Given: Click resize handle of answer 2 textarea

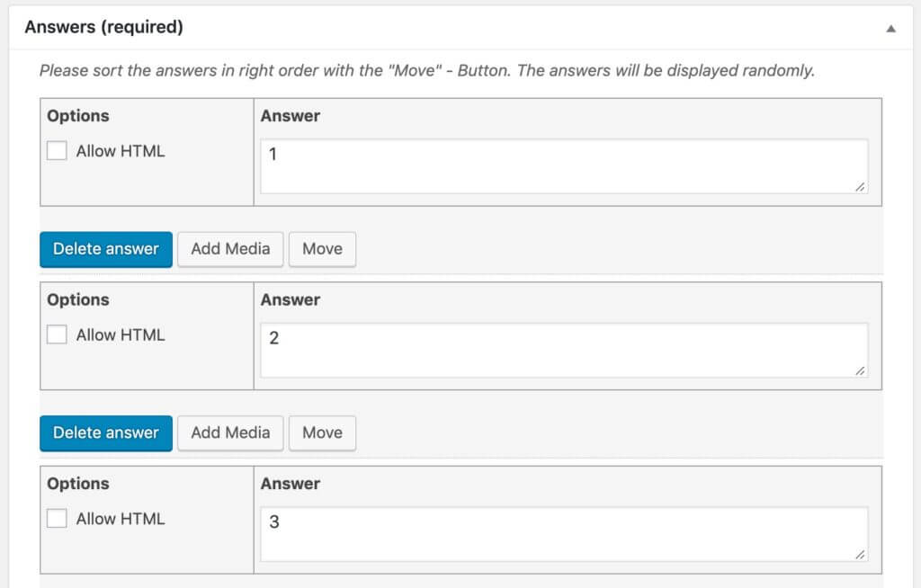Looking at the screenshot, I should [x=861, y=370].
